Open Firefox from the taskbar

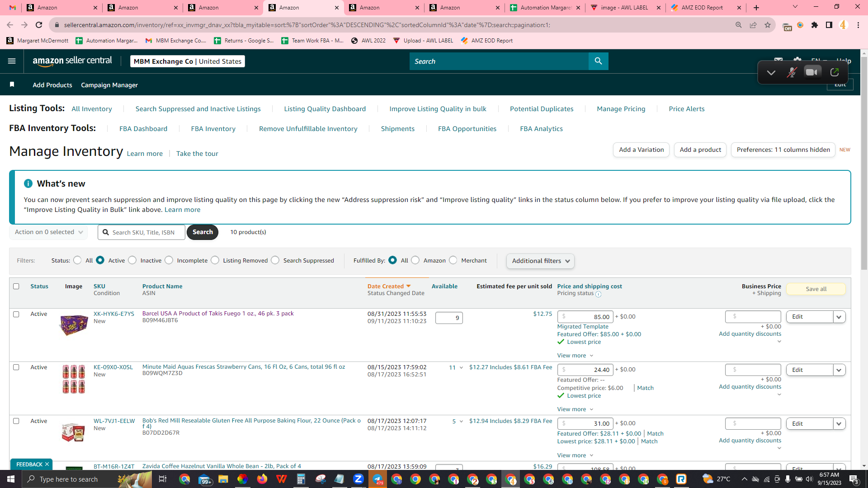(x=262, y=479)
